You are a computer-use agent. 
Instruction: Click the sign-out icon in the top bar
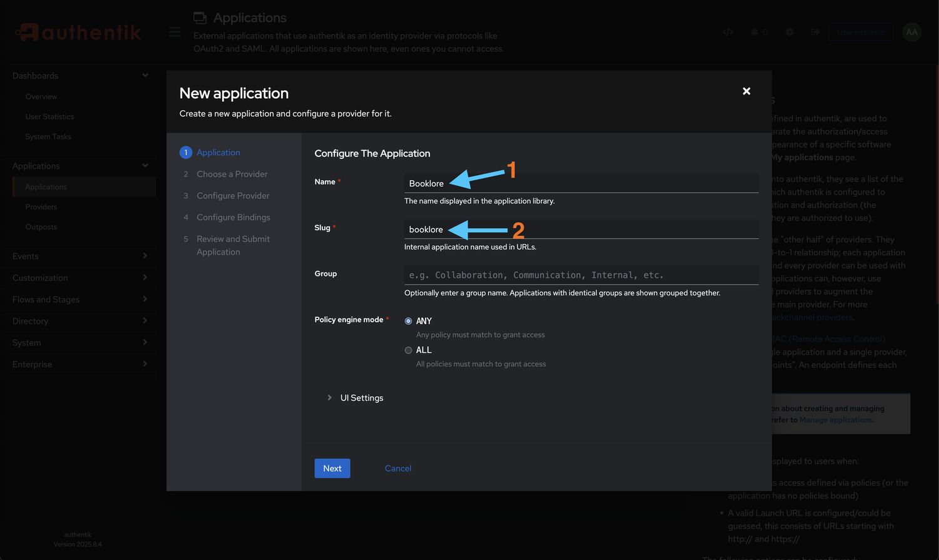816,31
